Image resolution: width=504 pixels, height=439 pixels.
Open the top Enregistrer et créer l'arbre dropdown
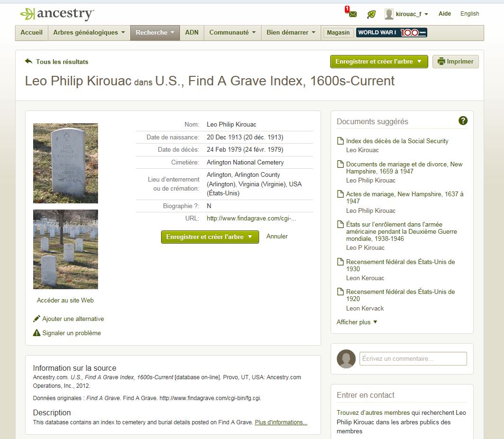click(379, 62)
